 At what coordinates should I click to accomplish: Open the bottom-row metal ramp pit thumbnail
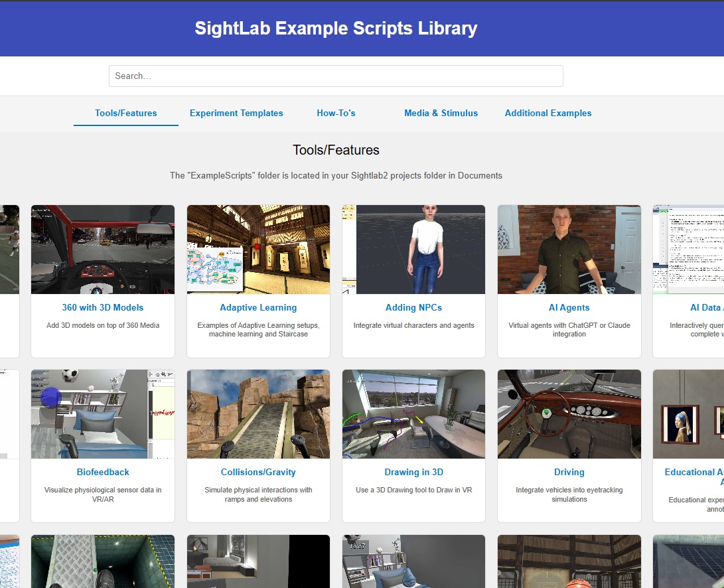(102, 561)
